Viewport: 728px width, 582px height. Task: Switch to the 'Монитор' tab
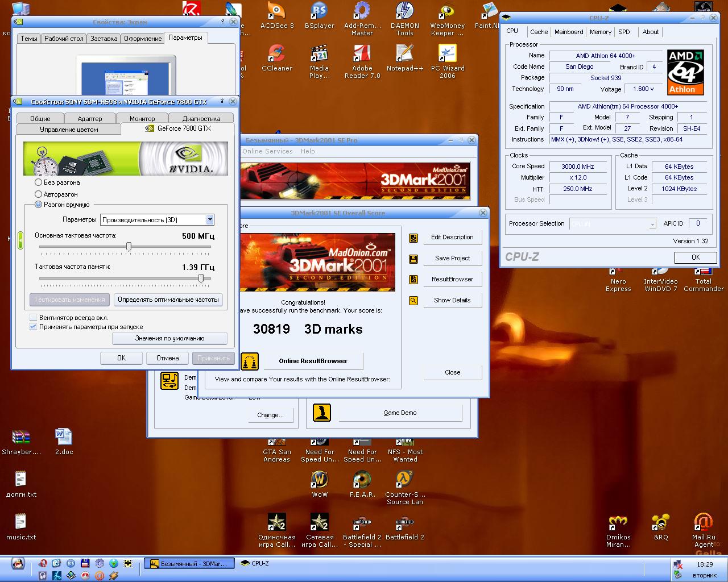tap(142, 118)
